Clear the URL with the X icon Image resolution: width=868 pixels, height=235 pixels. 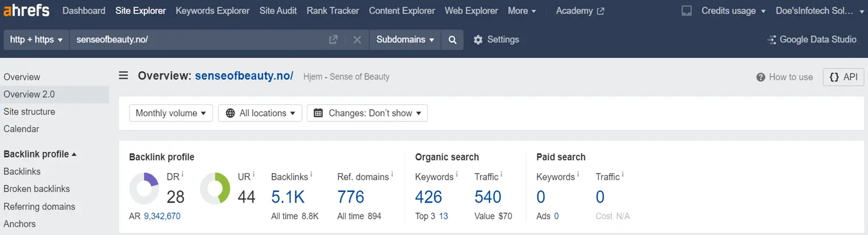click(x=357, y=40)
